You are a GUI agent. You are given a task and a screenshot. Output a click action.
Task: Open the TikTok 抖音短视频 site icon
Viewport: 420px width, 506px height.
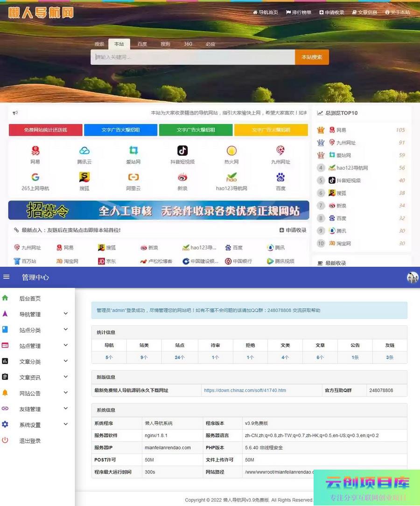(x=182, y=151)
